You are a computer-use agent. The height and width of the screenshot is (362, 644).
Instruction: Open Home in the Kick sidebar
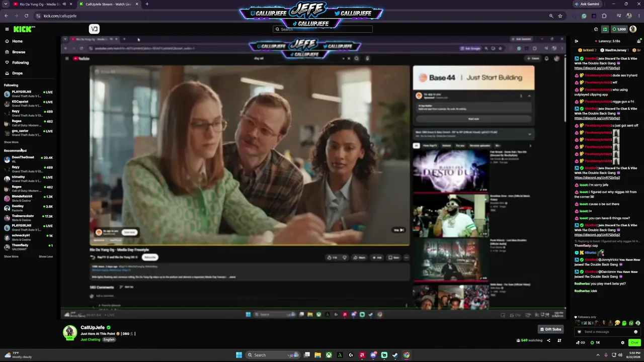coord(17,41)
